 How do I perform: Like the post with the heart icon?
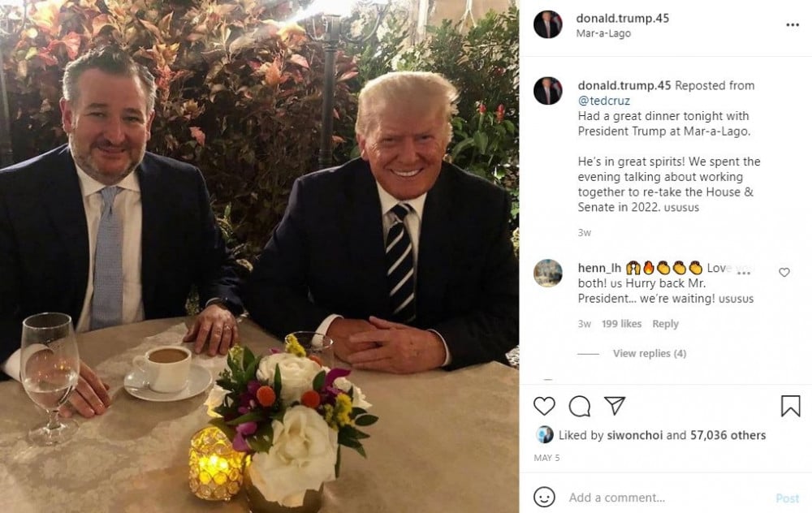pos(544,406)
